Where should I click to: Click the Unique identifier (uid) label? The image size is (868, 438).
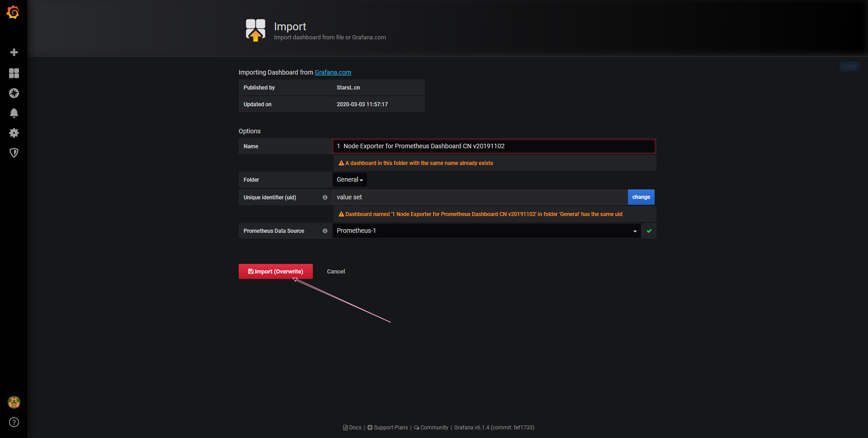click(270, 198)
